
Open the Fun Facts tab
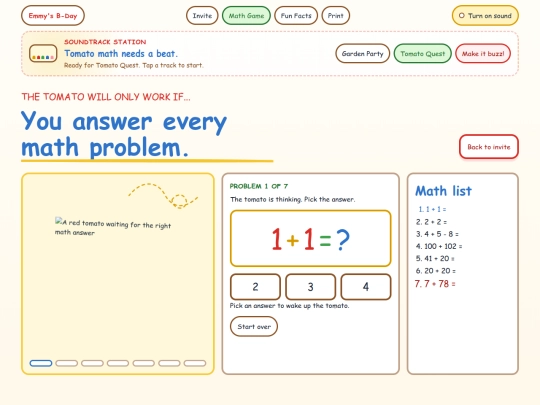[296, 15]
